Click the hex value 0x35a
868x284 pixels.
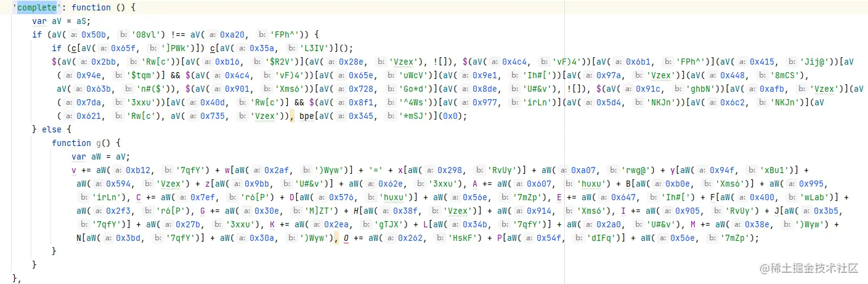coord(269,48)
